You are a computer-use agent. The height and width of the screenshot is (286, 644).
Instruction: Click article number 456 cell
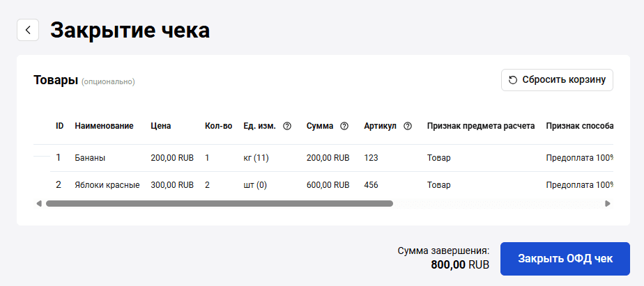pos(371,185)
